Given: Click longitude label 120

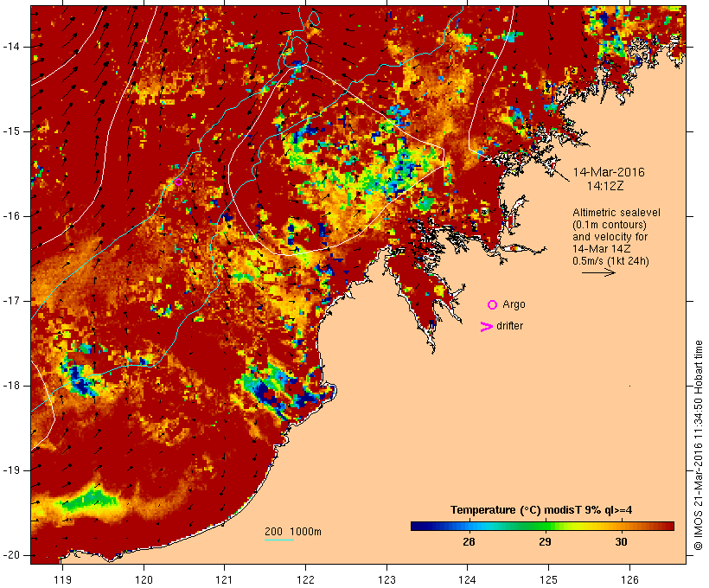Looking at the screenshot, I should 144,579.
